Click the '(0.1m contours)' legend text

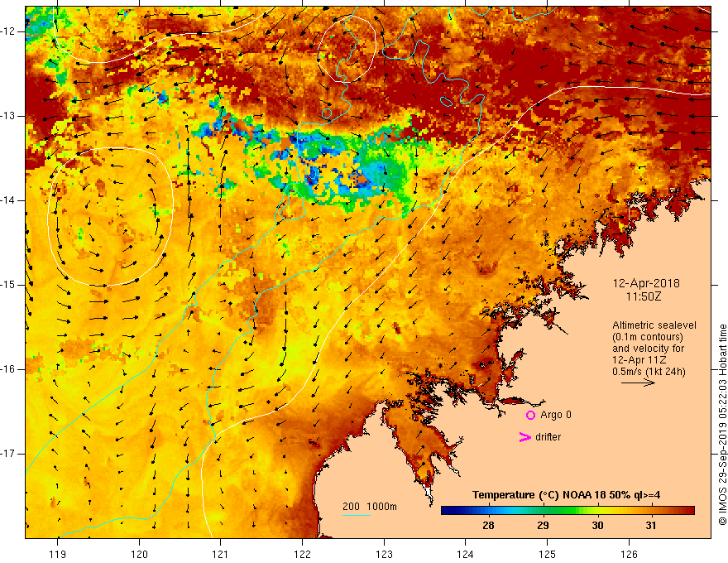tap(648, 337)
